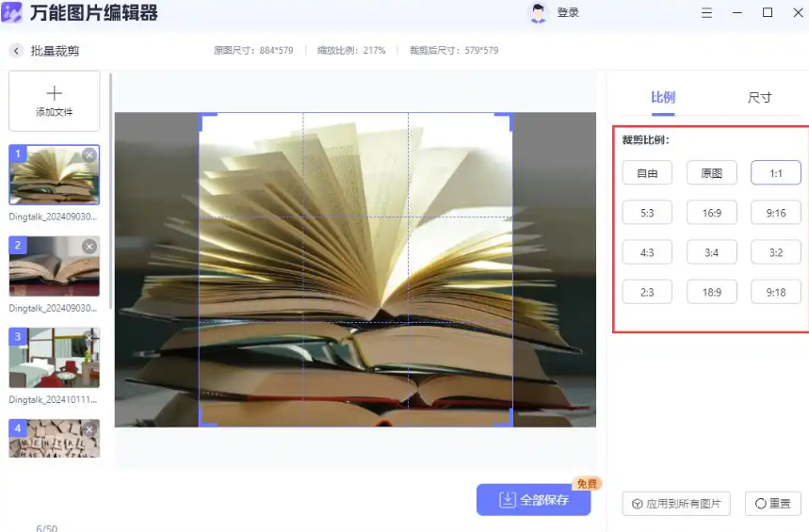Choose the 2:3 crop ratio

(x=647, y=292)
